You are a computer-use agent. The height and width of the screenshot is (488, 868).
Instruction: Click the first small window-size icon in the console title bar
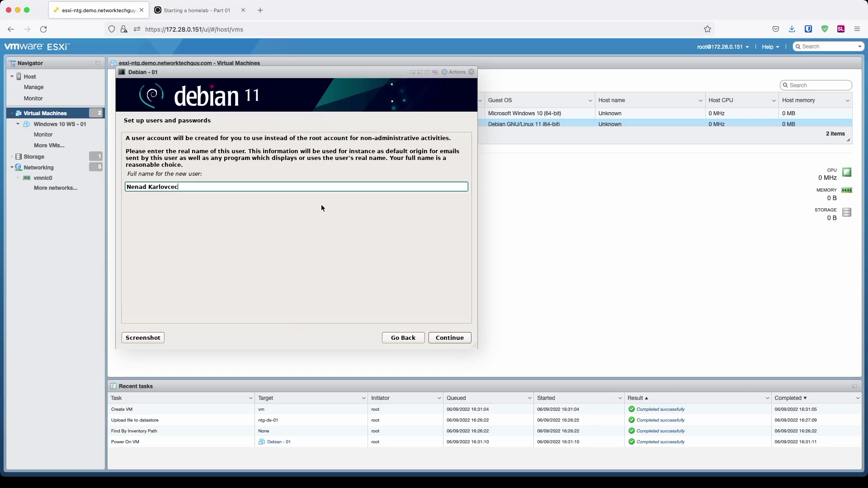tap(413, 72)
